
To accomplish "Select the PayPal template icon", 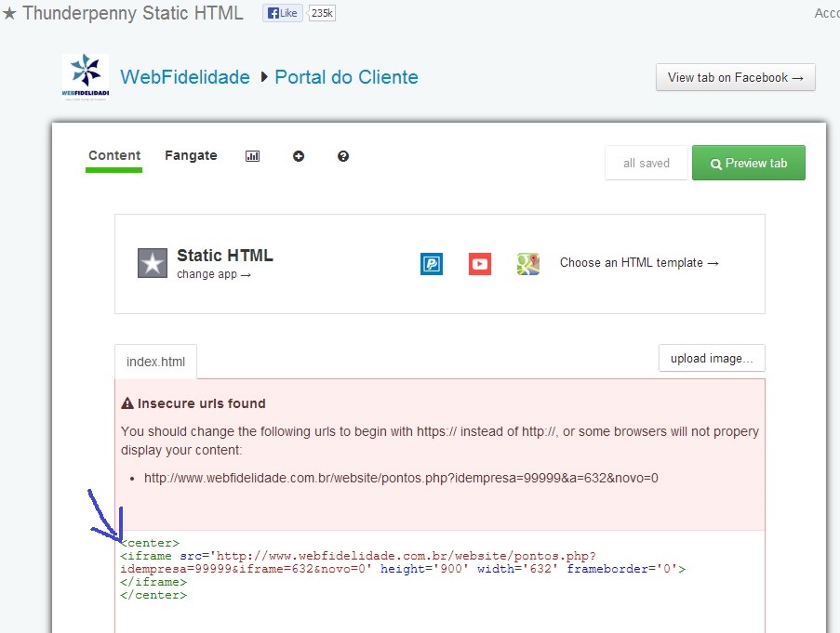I will 432,264.
